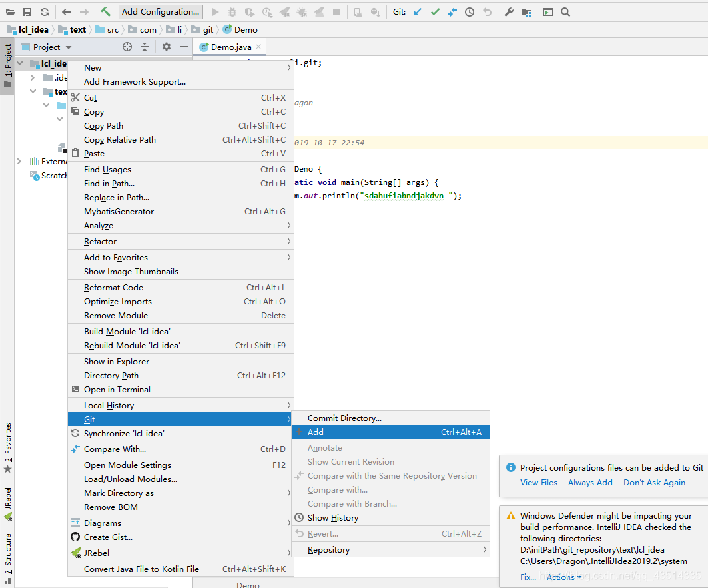Select Cut from the context menu
The height and width of the screenshot is (588, 708).
[x=180, y=97]
